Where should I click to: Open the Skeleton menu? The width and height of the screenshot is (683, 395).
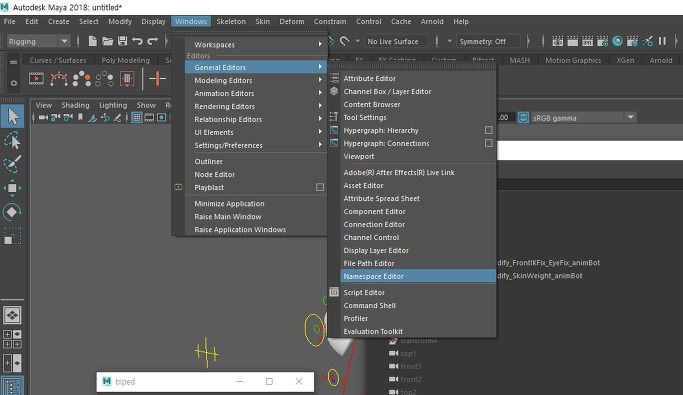point(231,21)
